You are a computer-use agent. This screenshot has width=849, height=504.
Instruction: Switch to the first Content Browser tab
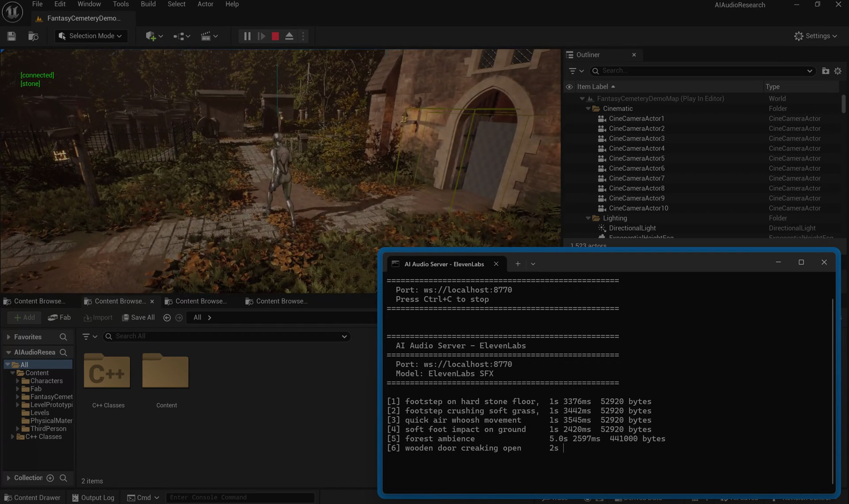pos(34,301)
